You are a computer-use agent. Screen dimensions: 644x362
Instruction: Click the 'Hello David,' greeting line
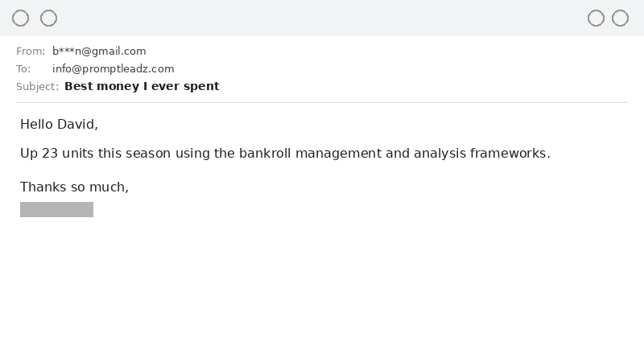click(x=59, y=124)
